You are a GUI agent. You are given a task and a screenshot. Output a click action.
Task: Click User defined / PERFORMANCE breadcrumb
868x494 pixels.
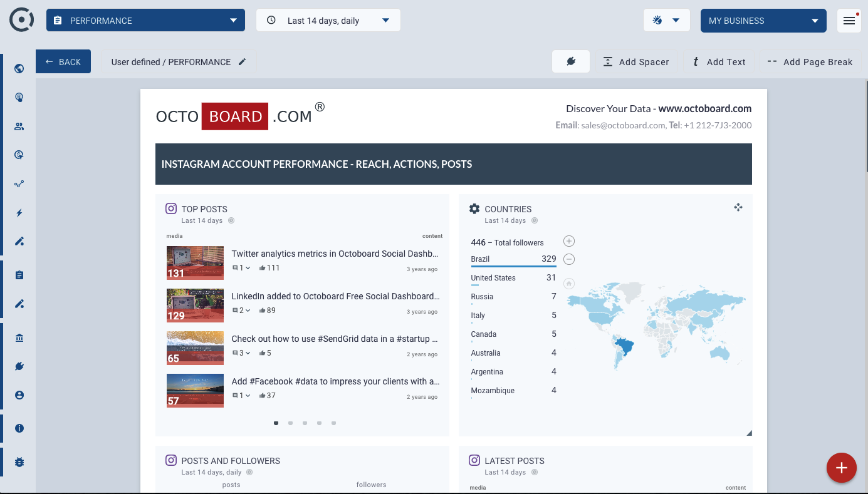(x=171, y=62)
